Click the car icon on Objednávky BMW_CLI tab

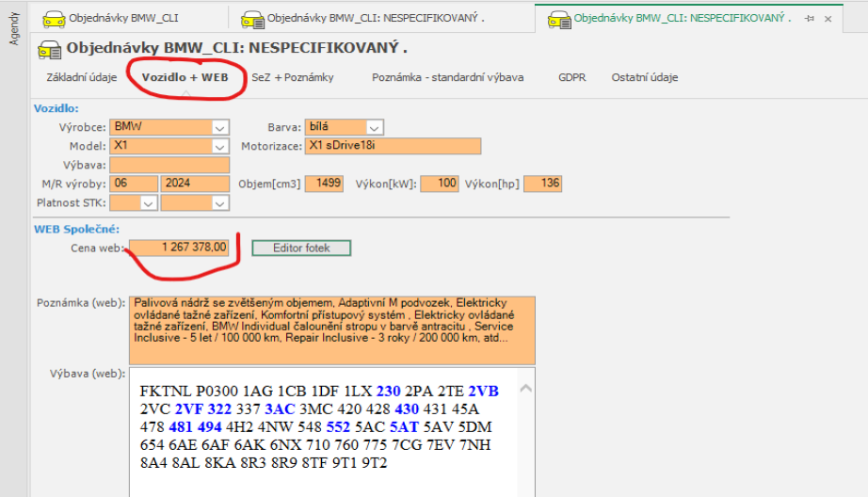55,19
